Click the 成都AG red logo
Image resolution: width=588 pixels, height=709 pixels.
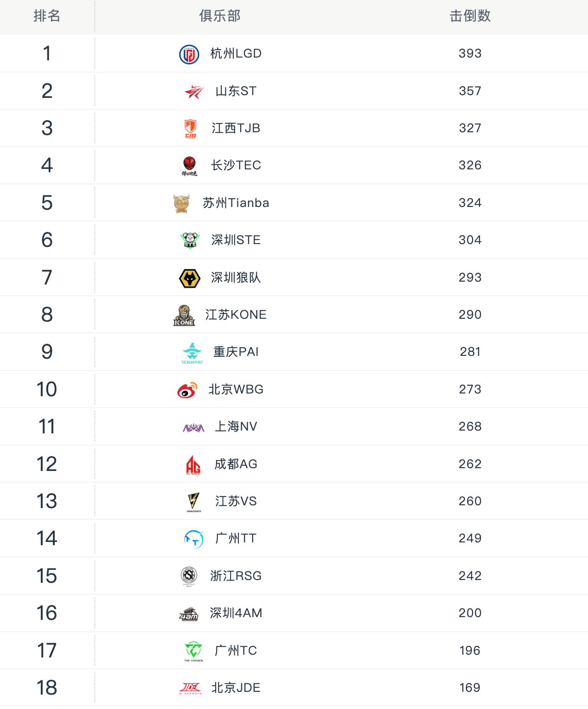[x=193, y=464]
